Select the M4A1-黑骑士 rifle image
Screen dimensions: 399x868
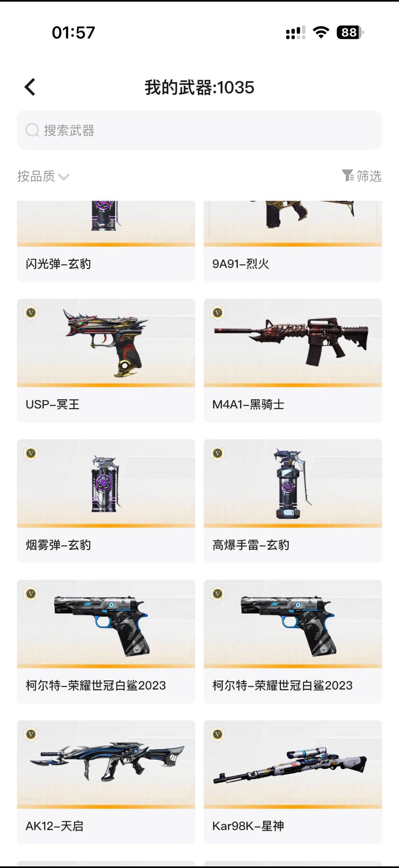coord(292,341)
